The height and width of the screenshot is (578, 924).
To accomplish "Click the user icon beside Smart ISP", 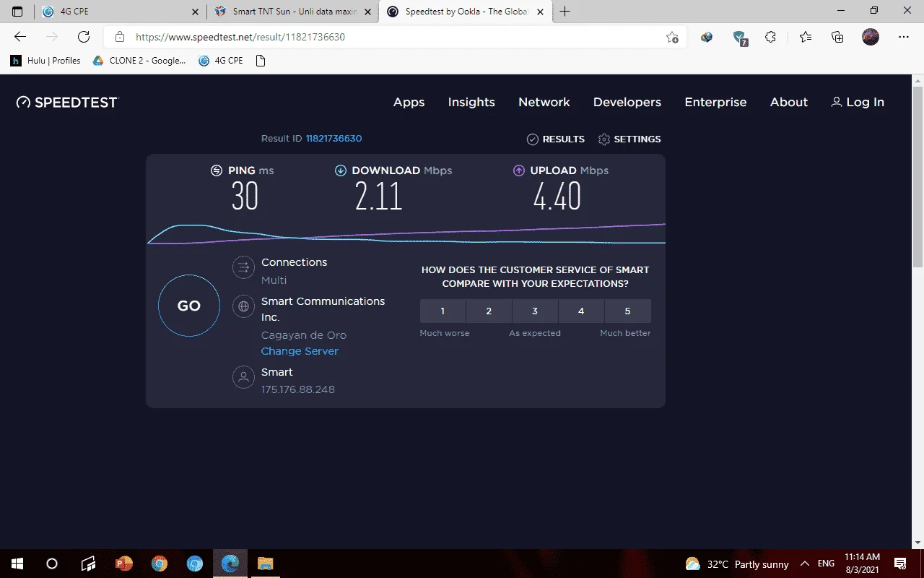I will [243, 377].
